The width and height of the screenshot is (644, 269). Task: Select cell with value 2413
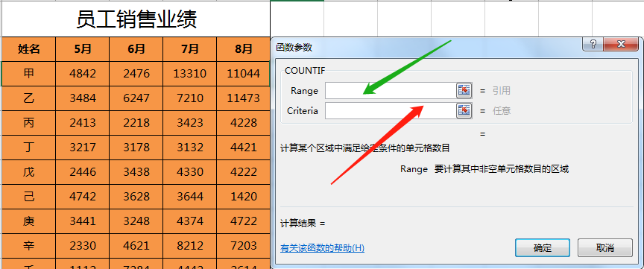tap(83, 123)
